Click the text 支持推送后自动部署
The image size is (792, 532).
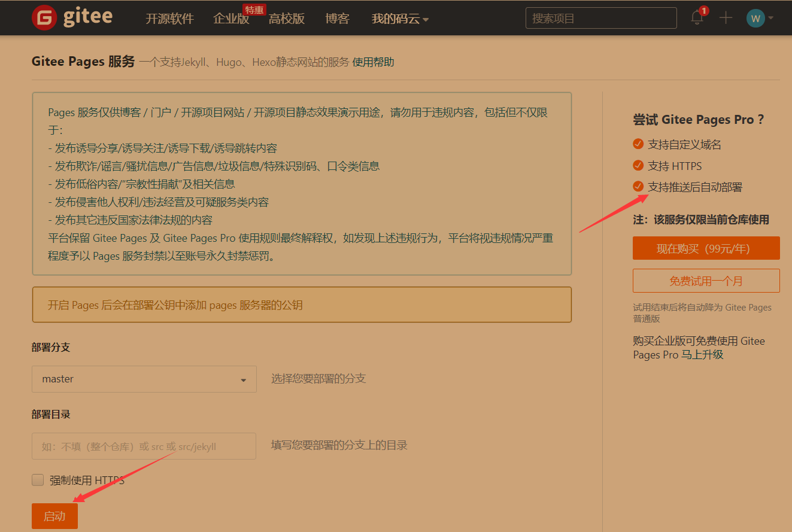click(x=695, y=187)
